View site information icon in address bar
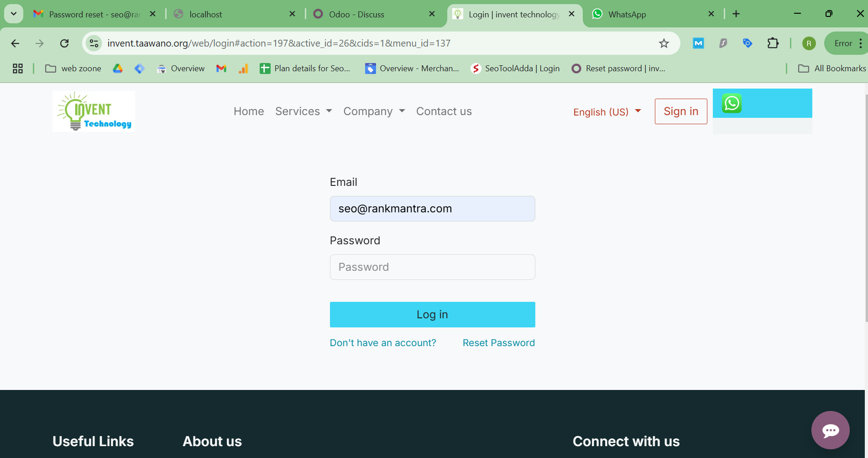The height and width of the screenshot is (458, 868). [x=94, y=43]
